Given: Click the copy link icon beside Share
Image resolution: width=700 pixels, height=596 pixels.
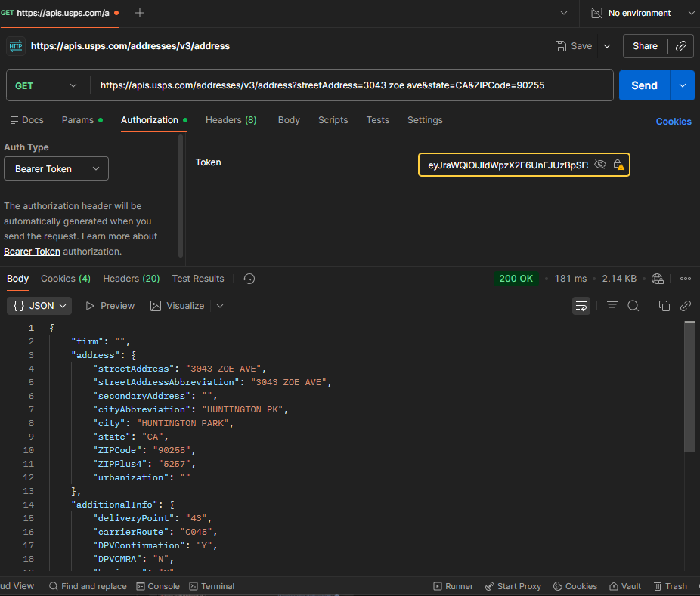Looking at the screenshot, I should tap(681, 46).
